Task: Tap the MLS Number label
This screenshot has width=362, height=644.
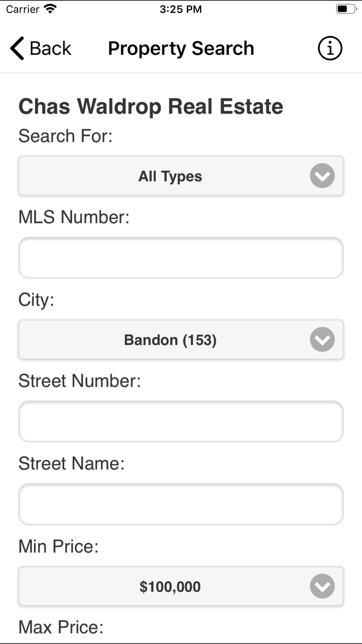Action: (x=74, y=217)
